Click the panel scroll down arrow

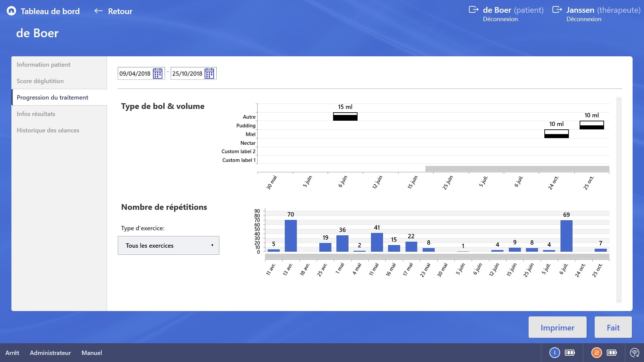coord(619,300)
